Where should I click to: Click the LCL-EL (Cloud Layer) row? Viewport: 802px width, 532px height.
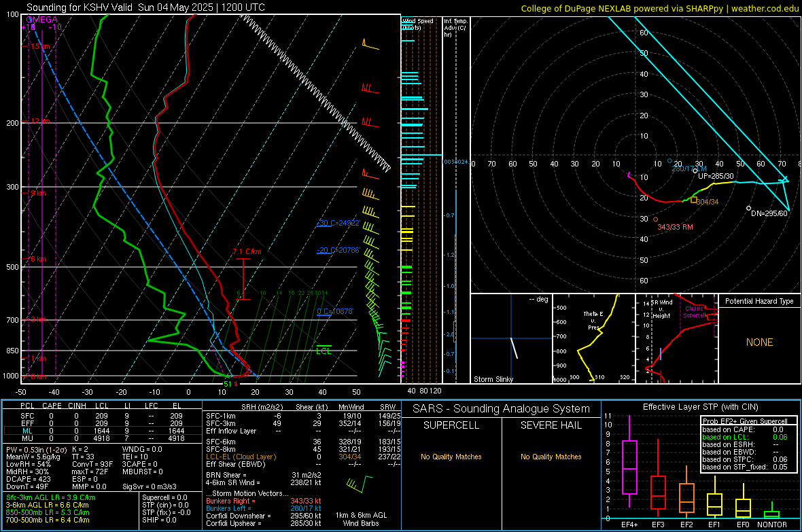[303, 457]
